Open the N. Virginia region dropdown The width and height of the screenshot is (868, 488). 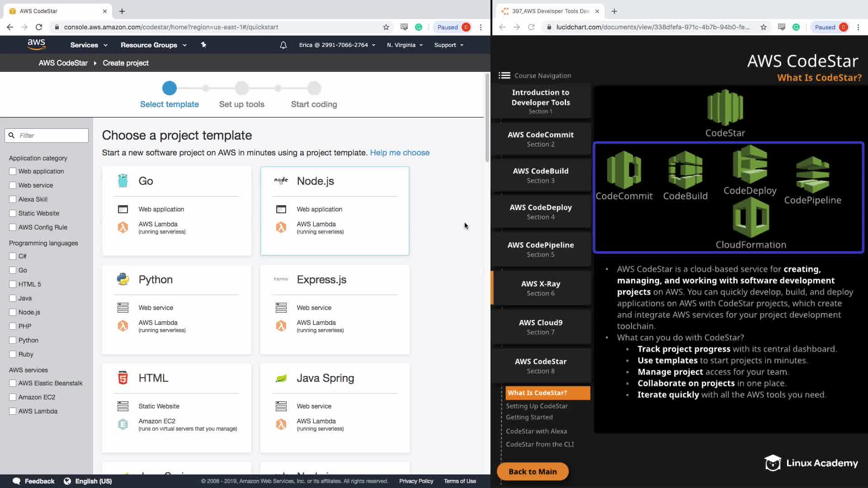coord(405,45)
